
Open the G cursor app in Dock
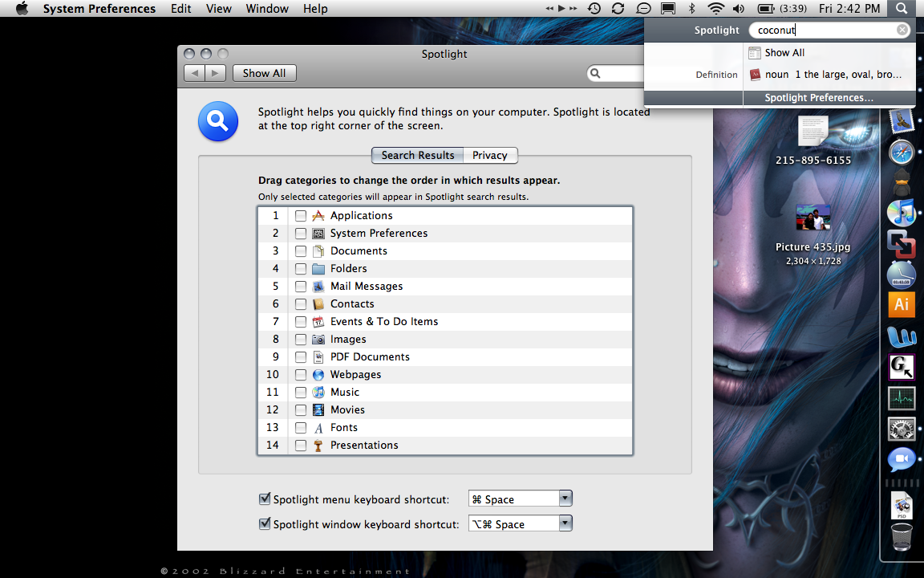[x=902, y=367]
